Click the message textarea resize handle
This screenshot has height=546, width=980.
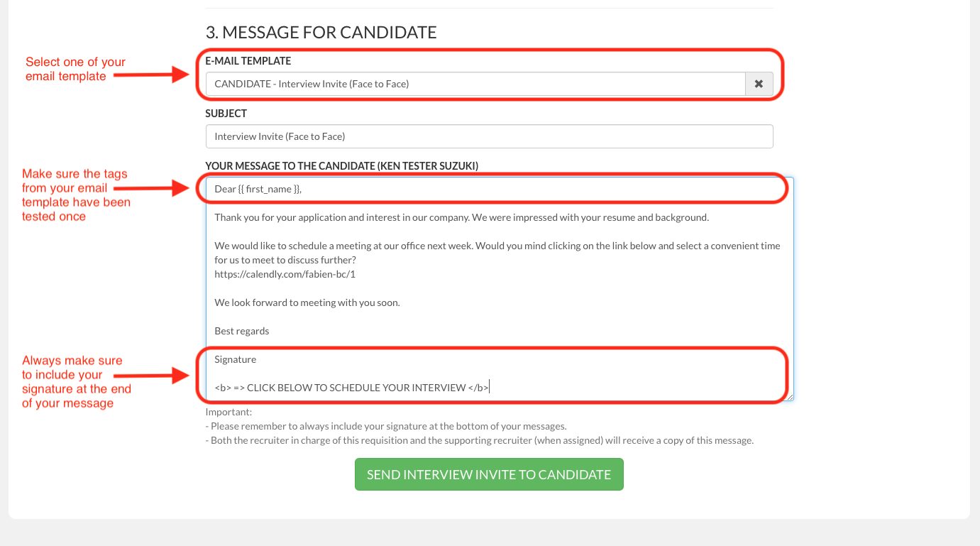pos(790,397)
